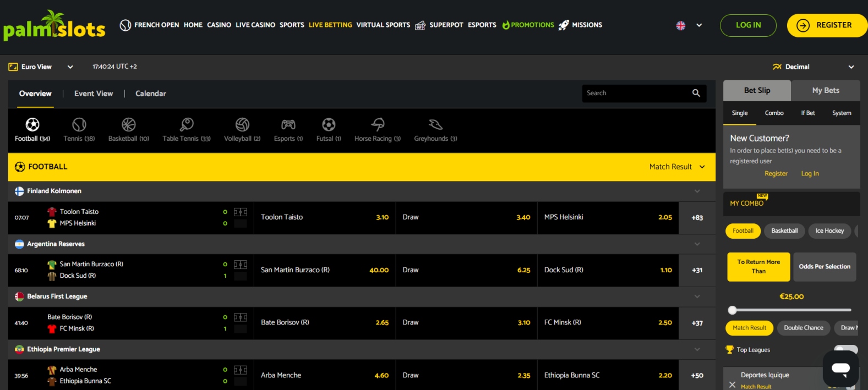The image size is (868, 390).
Task: Switch to the Calendar tab
Action: (151, 94)
